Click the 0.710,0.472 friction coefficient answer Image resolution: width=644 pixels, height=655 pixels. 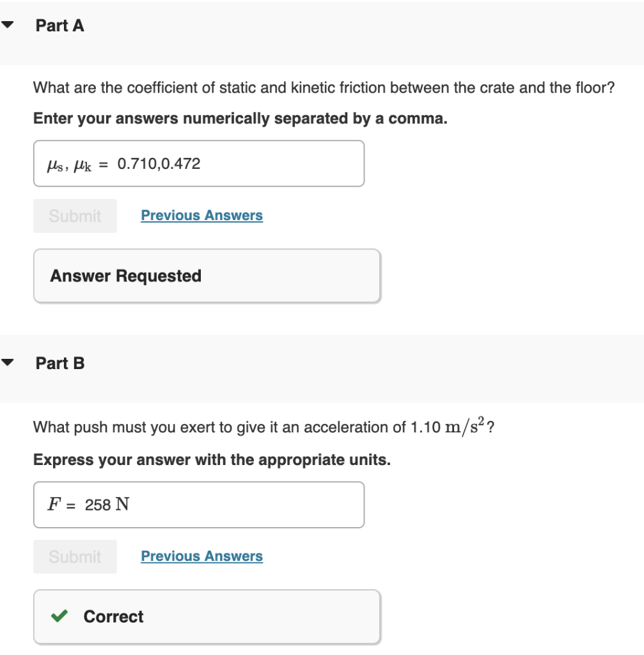pyautogui.click(x=159, y=164)
